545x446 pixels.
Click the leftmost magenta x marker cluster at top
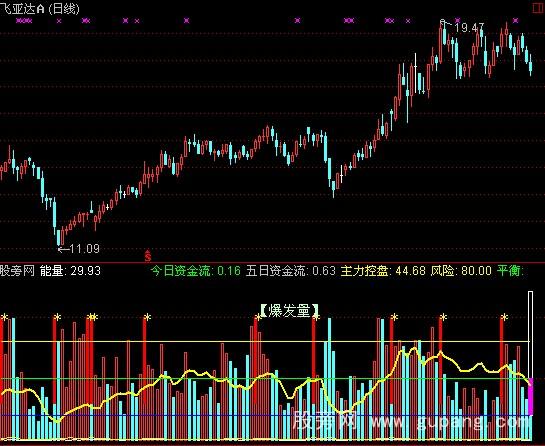[x=24, y=21]
